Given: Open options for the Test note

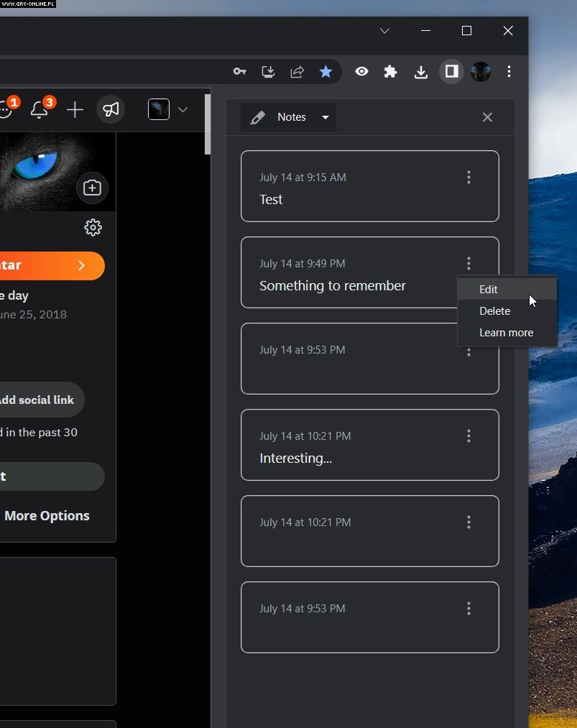Looking at the screenshot, I should 468,177.
